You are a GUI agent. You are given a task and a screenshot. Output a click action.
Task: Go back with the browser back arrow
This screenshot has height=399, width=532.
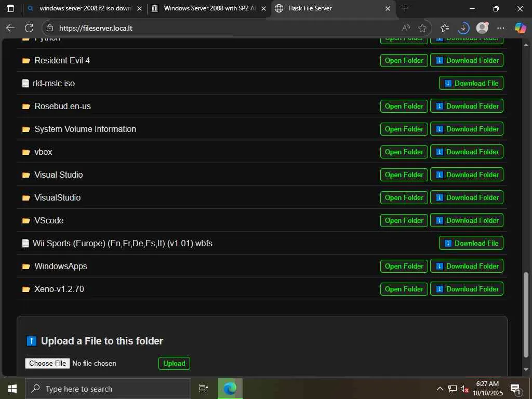coord(10,28)
